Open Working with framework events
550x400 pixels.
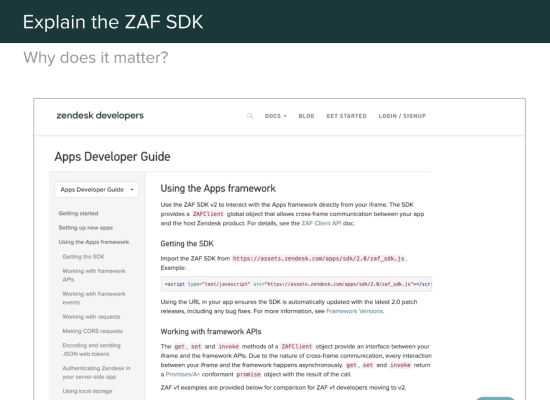94,298
